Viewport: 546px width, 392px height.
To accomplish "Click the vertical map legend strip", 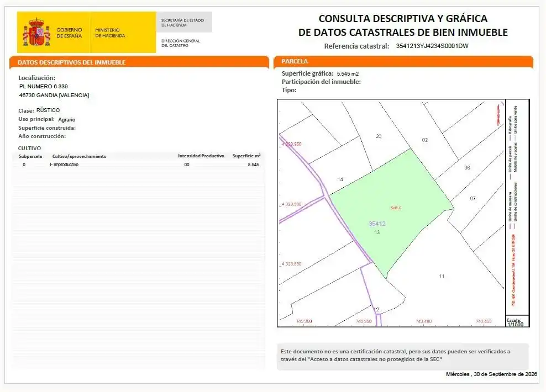I will [x=517, y=207].
